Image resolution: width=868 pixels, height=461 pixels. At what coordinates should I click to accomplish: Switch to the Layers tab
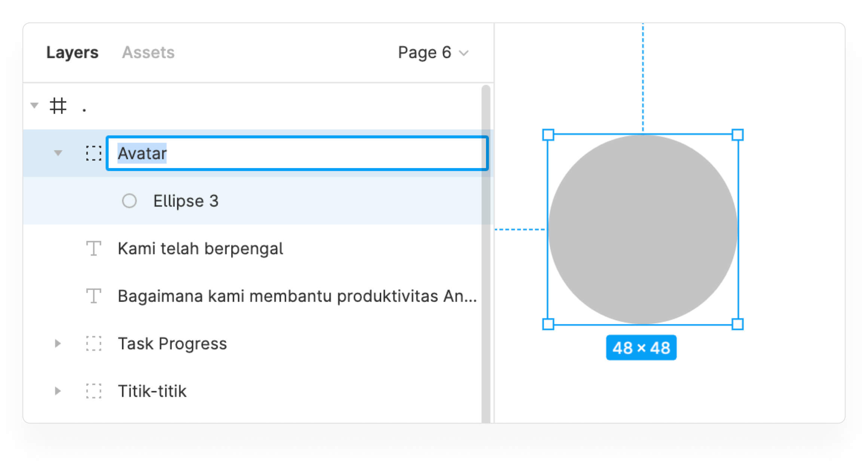[72, 53]
